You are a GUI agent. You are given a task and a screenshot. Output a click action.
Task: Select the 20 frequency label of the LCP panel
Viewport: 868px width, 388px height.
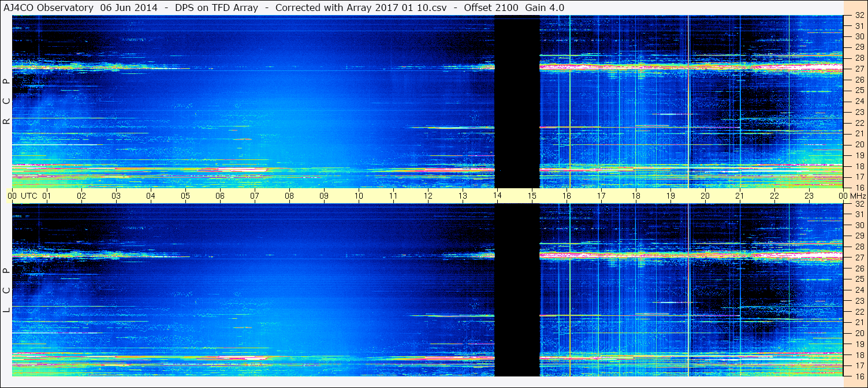click(x=859, y=333)
